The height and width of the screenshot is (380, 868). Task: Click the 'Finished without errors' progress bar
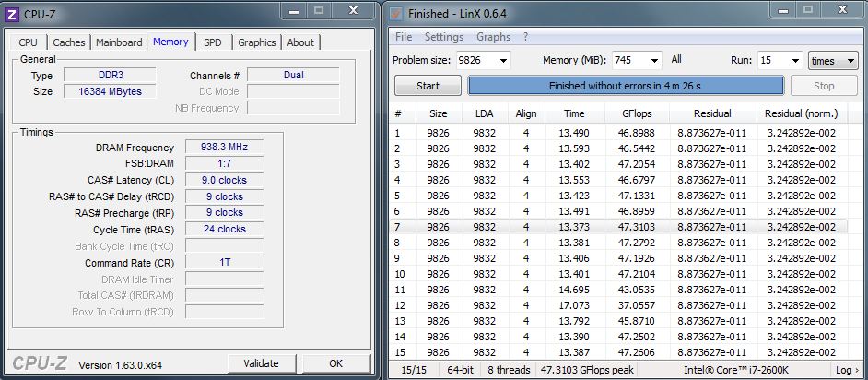(x=626, y=86)
